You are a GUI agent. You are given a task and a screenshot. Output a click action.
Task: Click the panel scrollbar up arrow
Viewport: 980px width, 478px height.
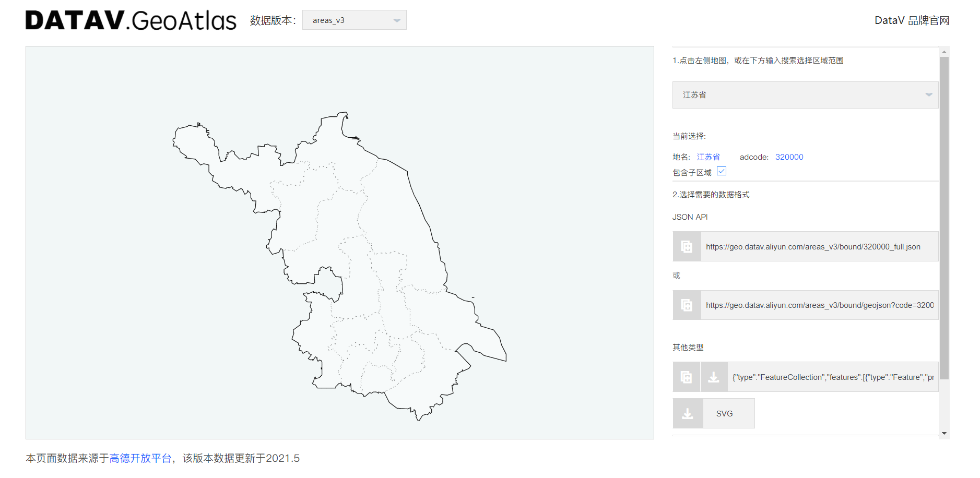[944, 52]
